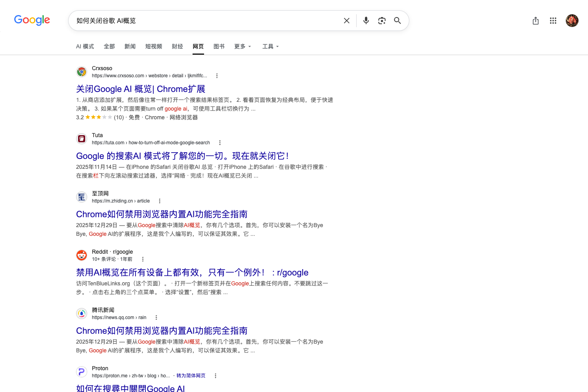Switch to the AI 模式 tab
The image size is (588, 392).
tap(85, 46)
